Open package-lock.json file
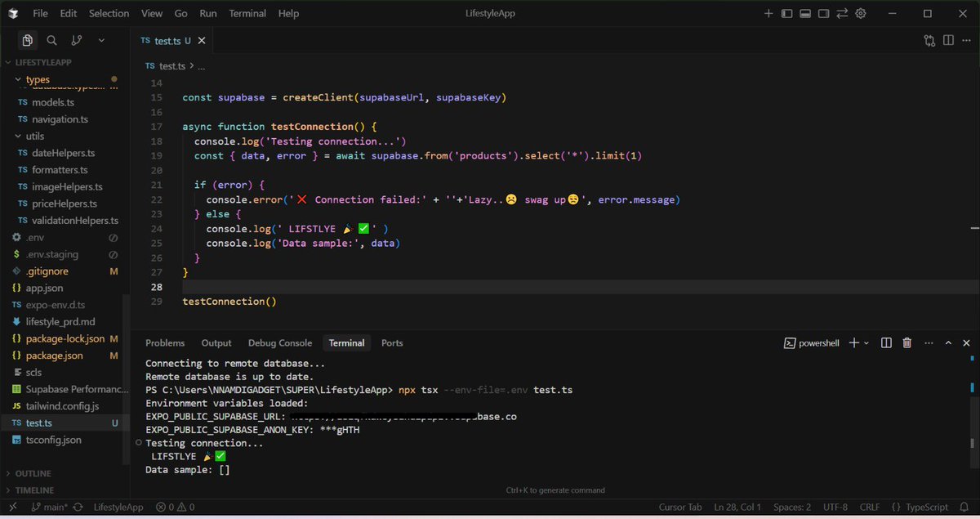The width and height of the screenshot is (980, 519). [x=65, y=338]
